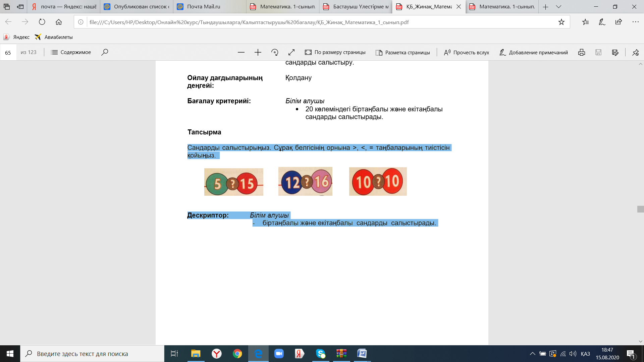This screenshot has width=644, height=362.
Task: Zoom out the PDF
Action: pyautogui.click(x=241, y=52)
